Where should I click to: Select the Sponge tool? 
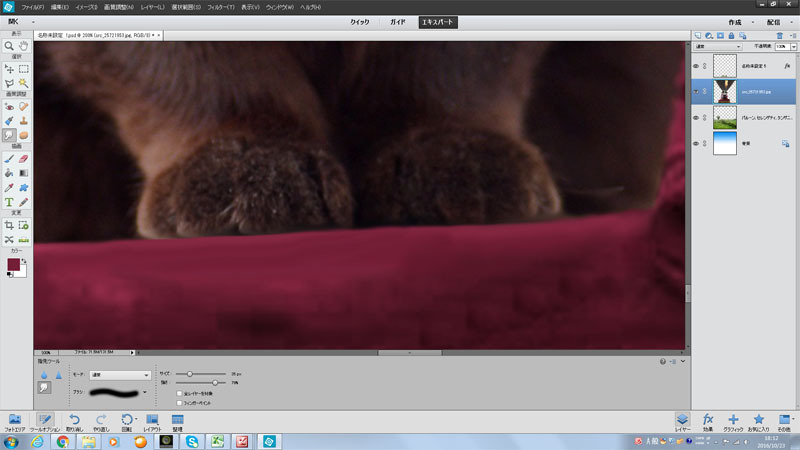[x=23, y=135]
